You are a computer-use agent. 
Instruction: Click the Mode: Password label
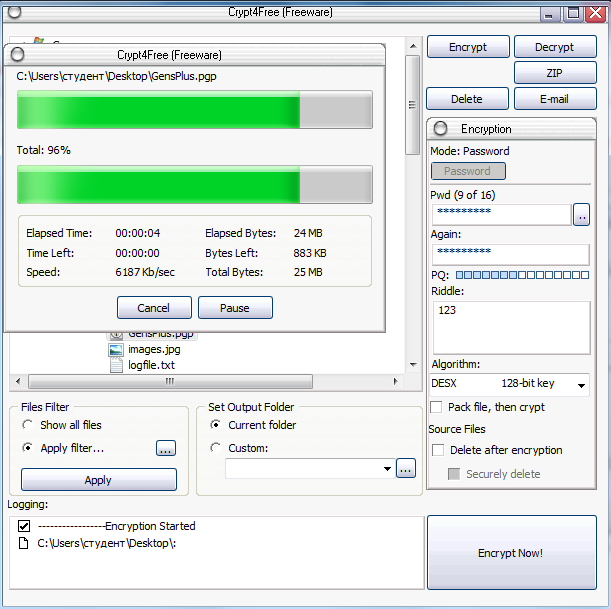point(470,151)
